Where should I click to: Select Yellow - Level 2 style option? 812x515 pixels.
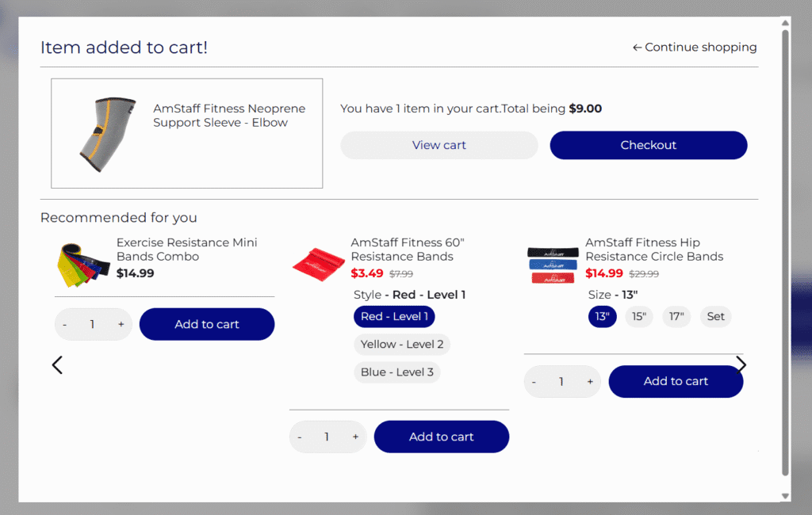[402, 345]
